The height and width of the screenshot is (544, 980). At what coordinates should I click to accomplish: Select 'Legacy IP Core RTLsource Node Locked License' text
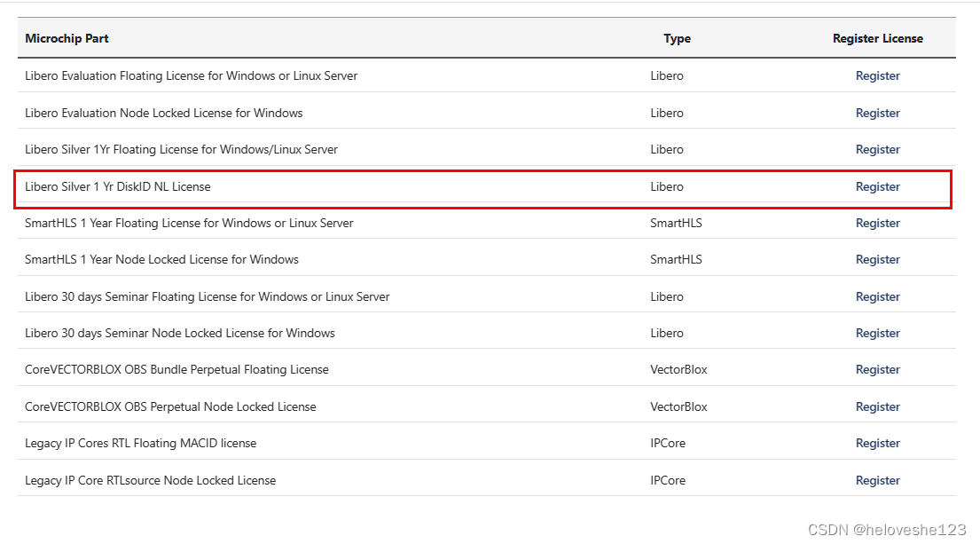pos(151,481)
